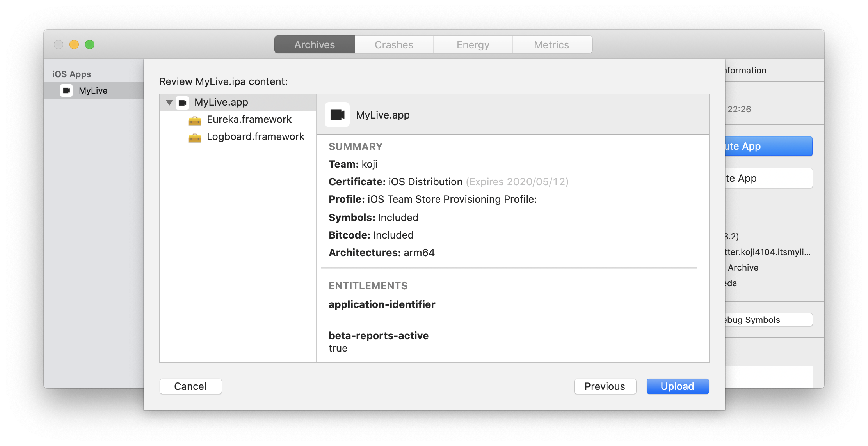This screenshot has height=446, width=868.
Task: Select Logboard.framework in the content tree
Action: (255, 137)
